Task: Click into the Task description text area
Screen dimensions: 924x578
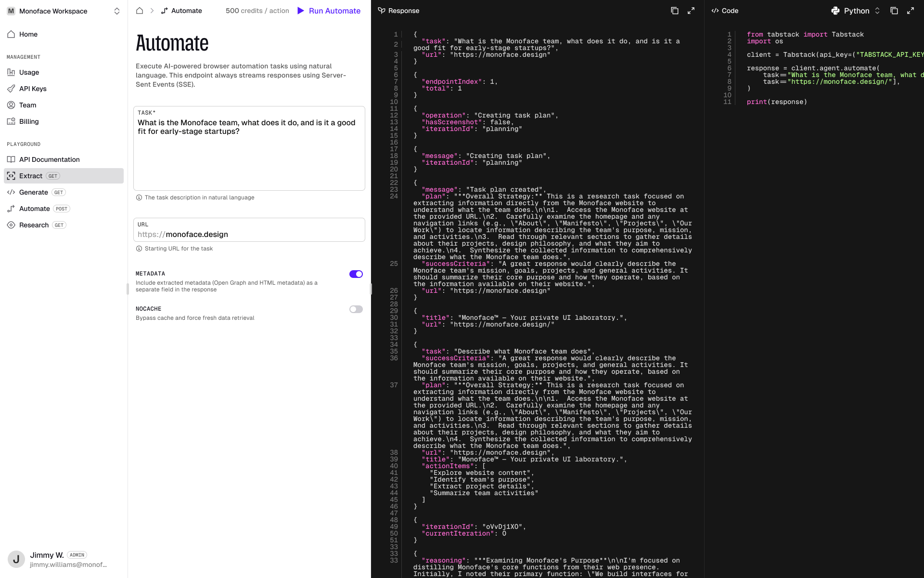Action: click(x=249, y=154)
